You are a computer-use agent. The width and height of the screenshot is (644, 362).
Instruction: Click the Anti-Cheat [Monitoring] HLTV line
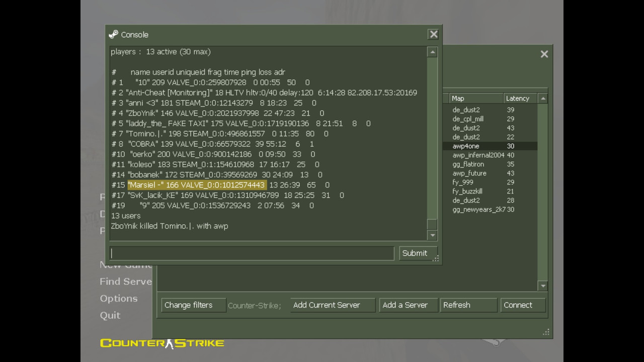click(x=264, y=93)
